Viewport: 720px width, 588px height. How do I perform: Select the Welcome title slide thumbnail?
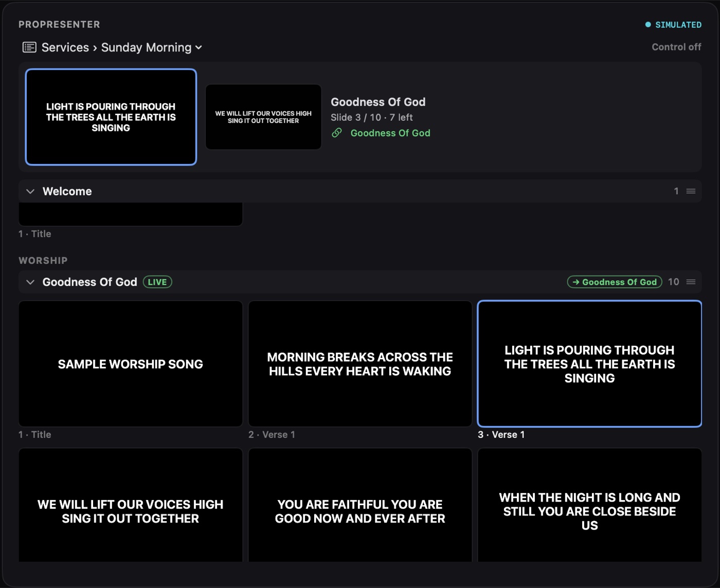click(x=131, y=214)
